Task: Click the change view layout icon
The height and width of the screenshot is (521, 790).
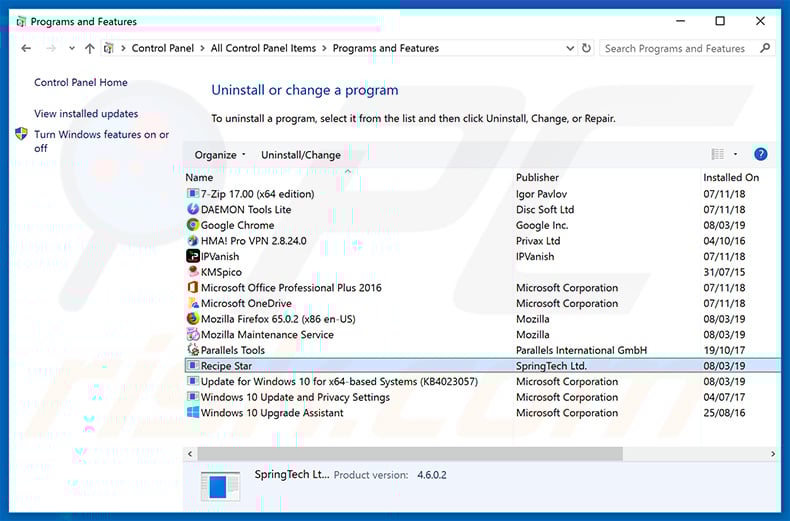Action: (x=717, y=154)
